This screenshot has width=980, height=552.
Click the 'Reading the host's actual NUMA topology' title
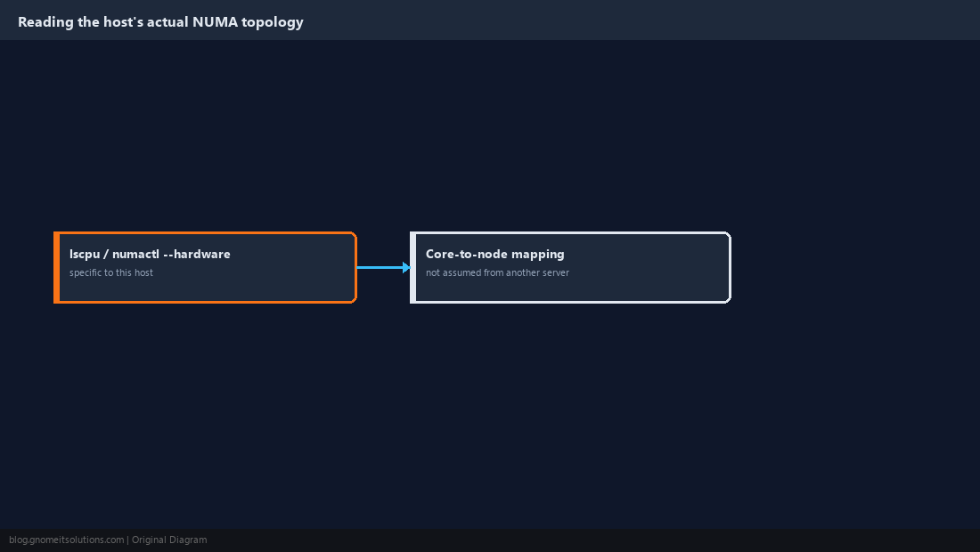pos(160,22)
